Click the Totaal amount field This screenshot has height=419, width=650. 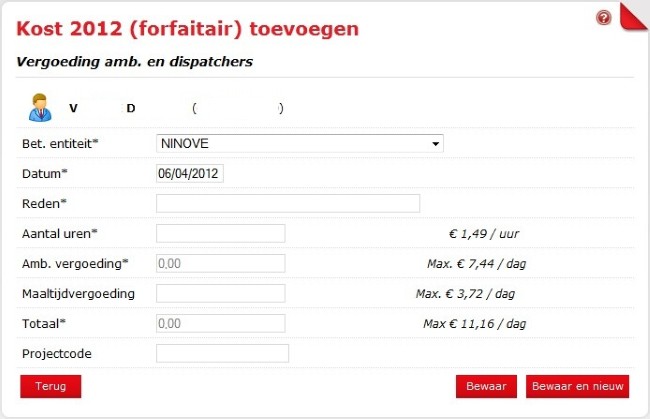click(x=221, y=324)
